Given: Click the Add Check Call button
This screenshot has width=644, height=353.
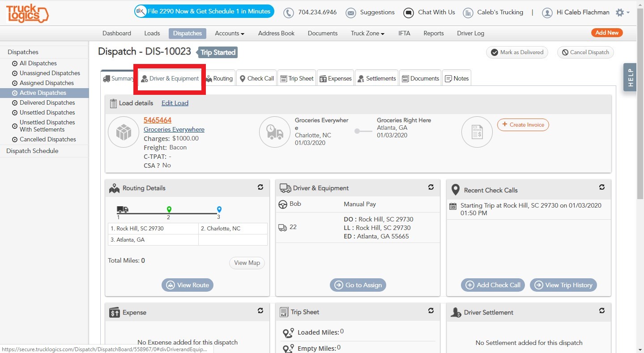Looking at the screenshot, I should point(494,285).
